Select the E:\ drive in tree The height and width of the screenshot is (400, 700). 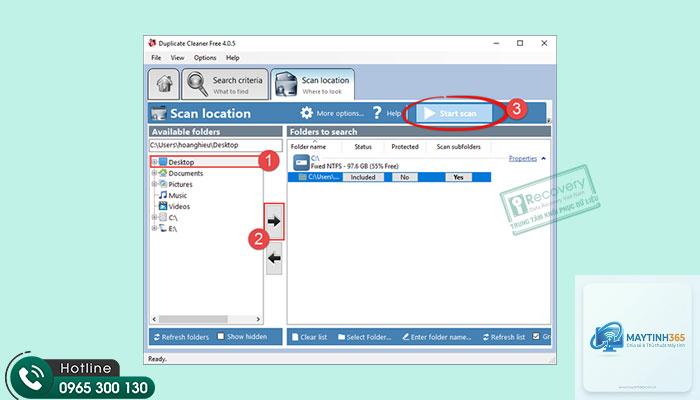tap(173, 229)
